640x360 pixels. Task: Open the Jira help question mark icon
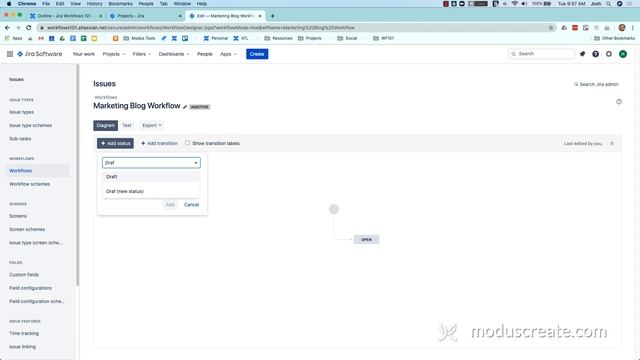coord(596,54)
